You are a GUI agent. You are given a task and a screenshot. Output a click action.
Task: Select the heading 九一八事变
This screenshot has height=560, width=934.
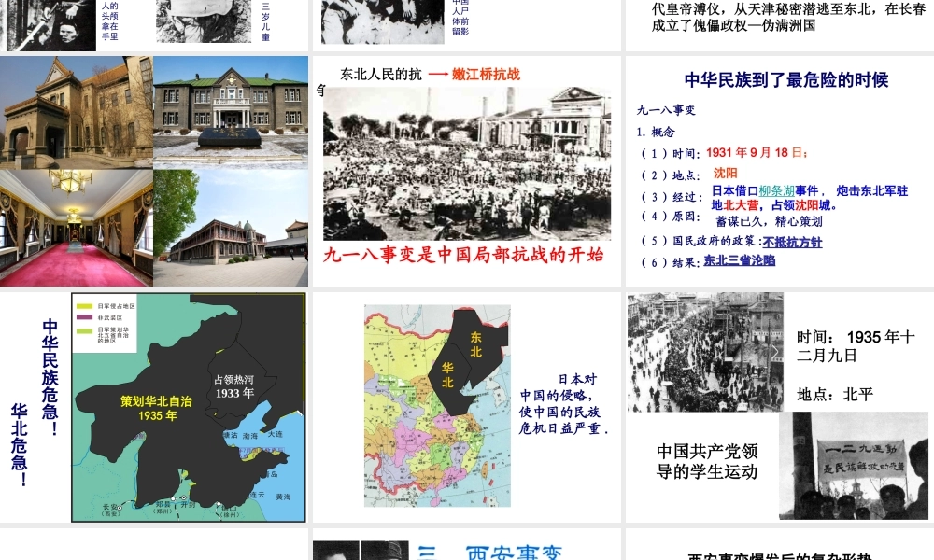(x=666, y=110)
